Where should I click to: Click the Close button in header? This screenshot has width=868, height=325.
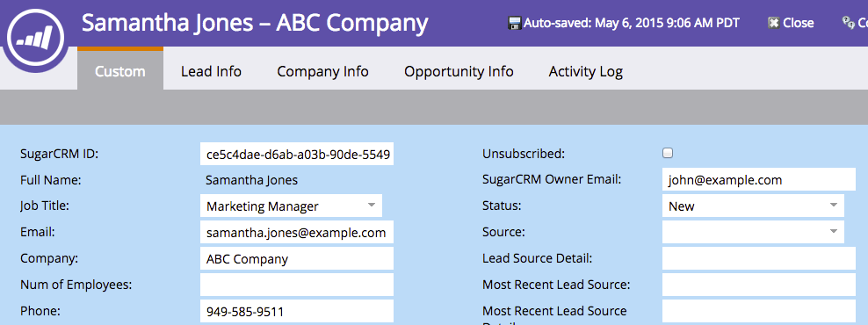[x=791, y=23]
